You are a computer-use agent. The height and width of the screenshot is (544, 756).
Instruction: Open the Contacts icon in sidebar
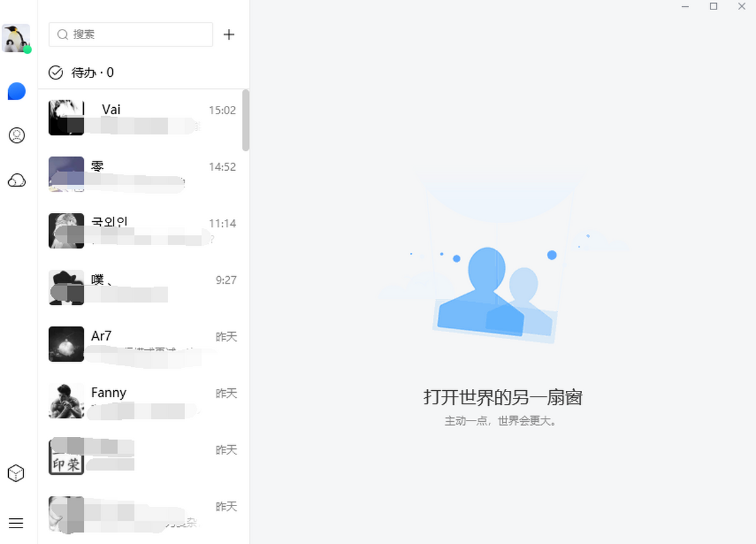tap(16, 135)
